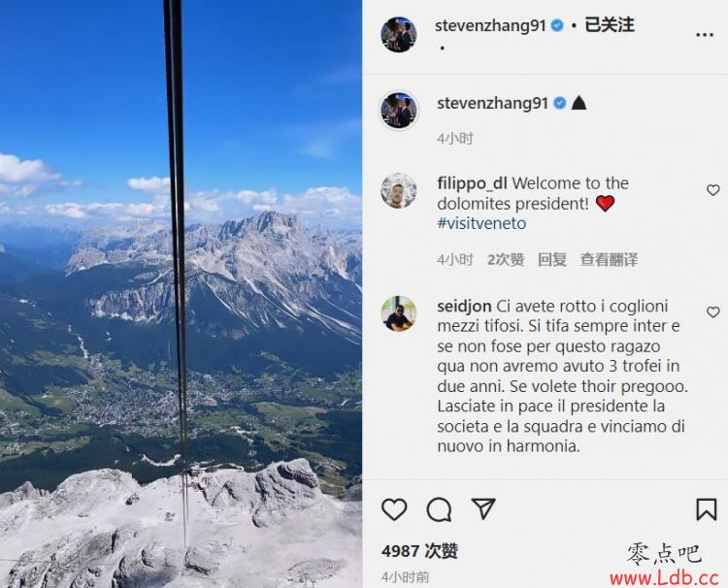View seidjon's profile picture
The image size is (728, 588).
(398, 313)
